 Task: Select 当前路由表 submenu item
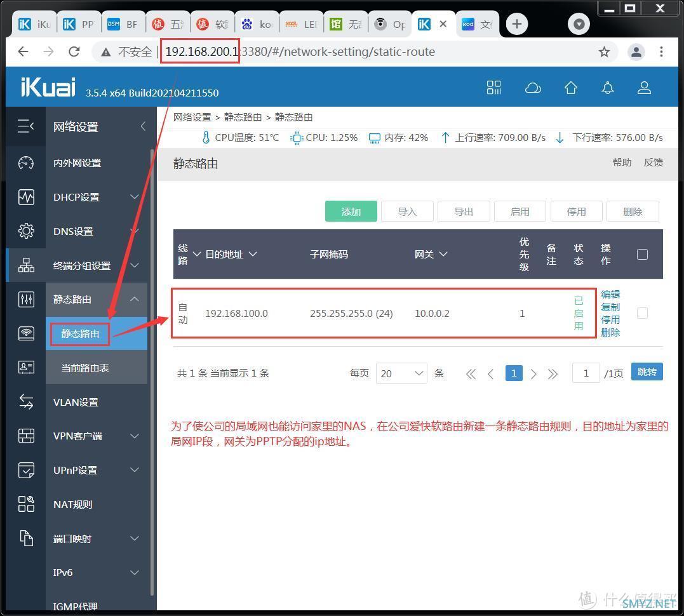pyautogui.click(x=85, y=368)
